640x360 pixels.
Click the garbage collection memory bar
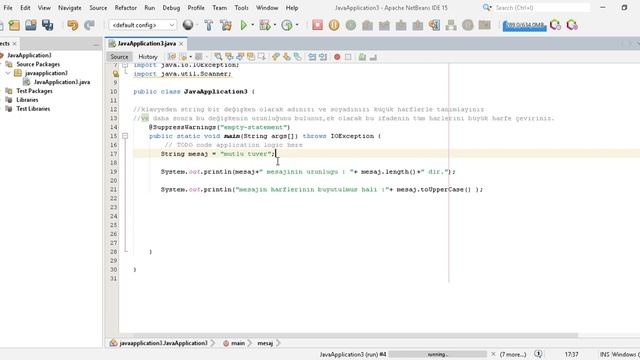pyautogui.click(x=524, y=26)
